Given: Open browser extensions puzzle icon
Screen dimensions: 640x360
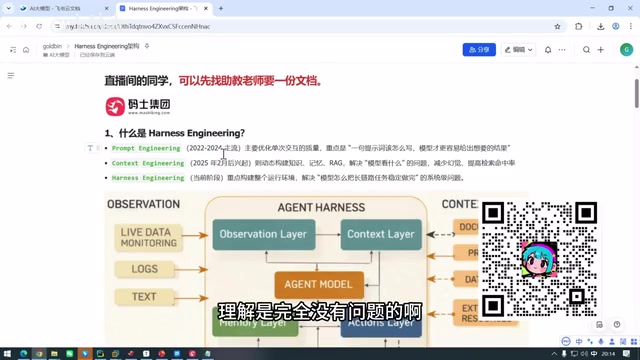Looking at the screenshot, I should (578, 27).
